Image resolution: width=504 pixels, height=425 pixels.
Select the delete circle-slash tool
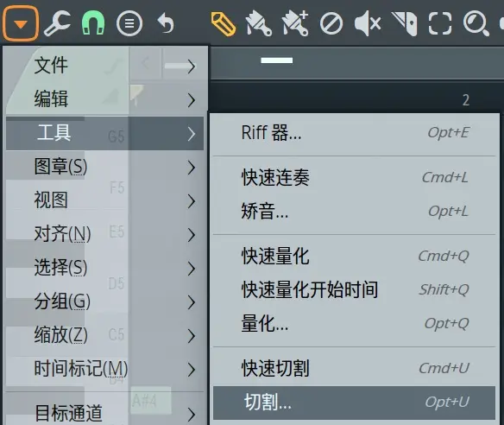click(x=331, y=23)
